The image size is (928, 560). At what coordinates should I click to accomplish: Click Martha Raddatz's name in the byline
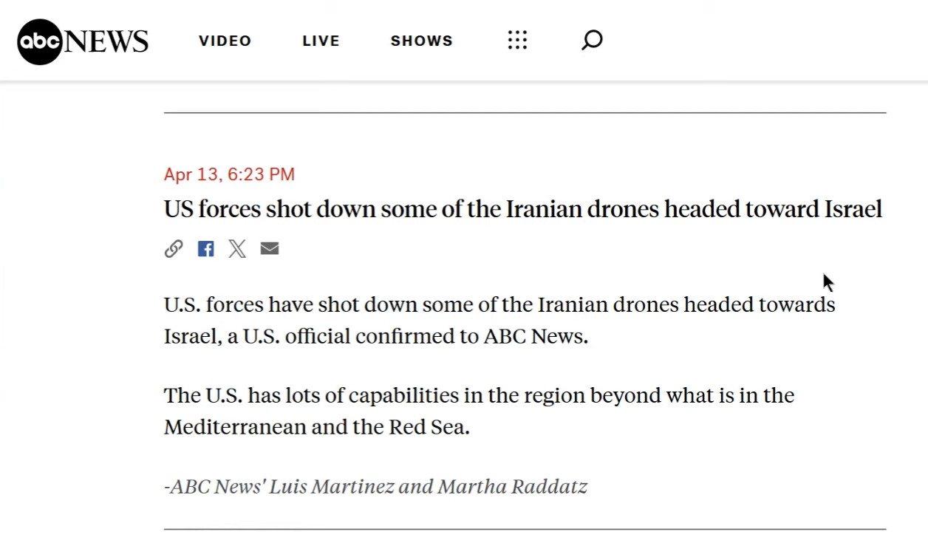pyautogui.click(x=512, y=487)
